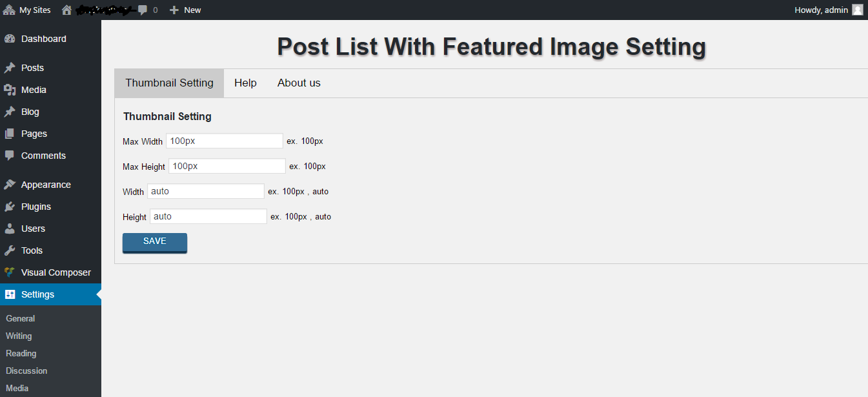Click the Visual Composer icon
This screenshot has width=868, height=397.
[9, 272]
